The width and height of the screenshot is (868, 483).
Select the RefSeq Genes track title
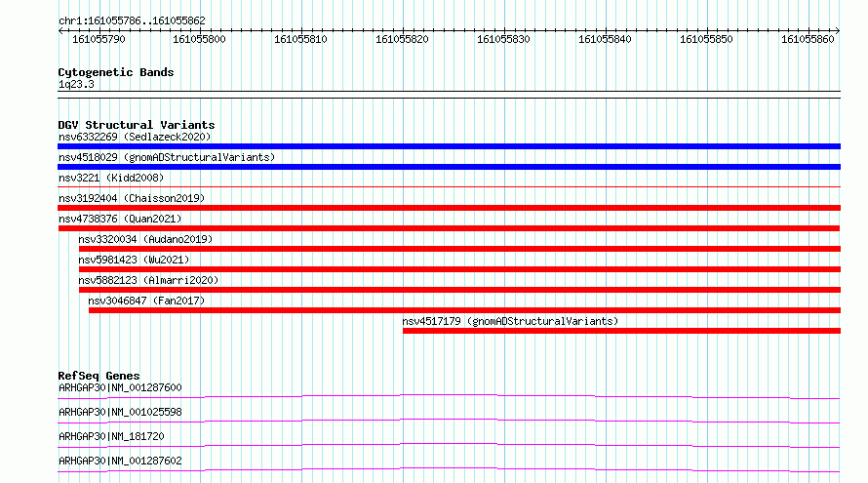click(99, 376)
